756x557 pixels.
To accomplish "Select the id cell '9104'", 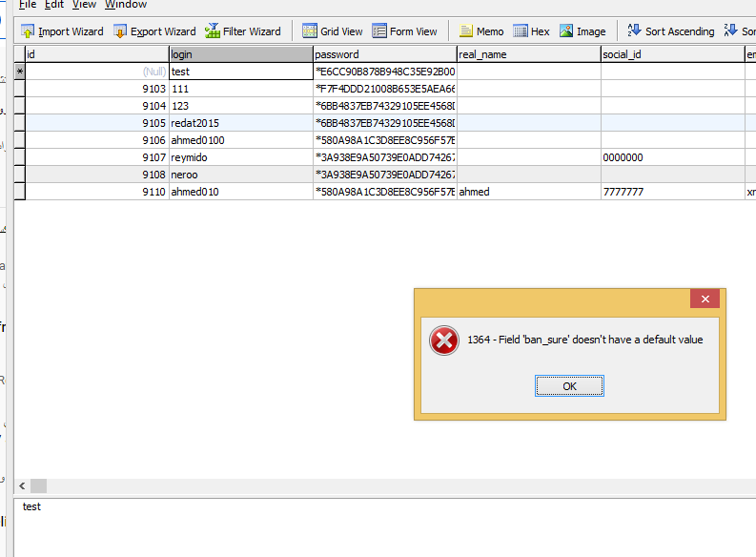I will 97,106.
